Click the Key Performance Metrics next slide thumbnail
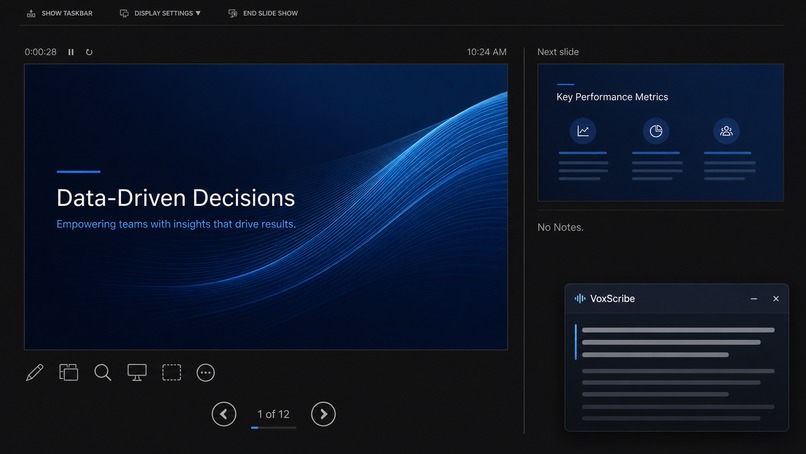Image resolution: width=806 pixels, height=454 pixels. 661,133
